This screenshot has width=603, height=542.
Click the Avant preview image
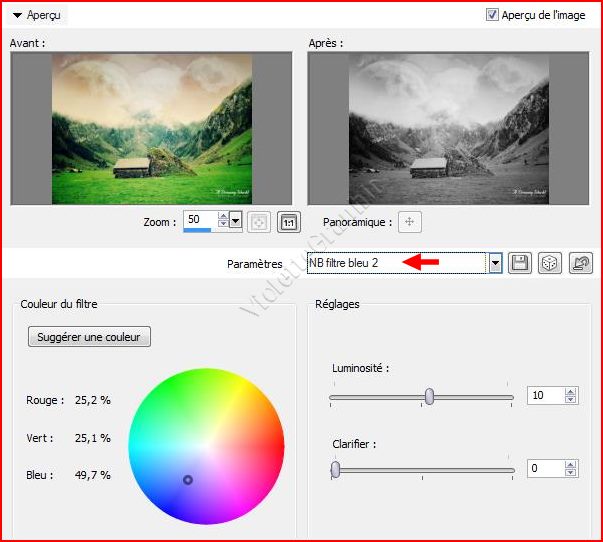(x=151, y=127)
